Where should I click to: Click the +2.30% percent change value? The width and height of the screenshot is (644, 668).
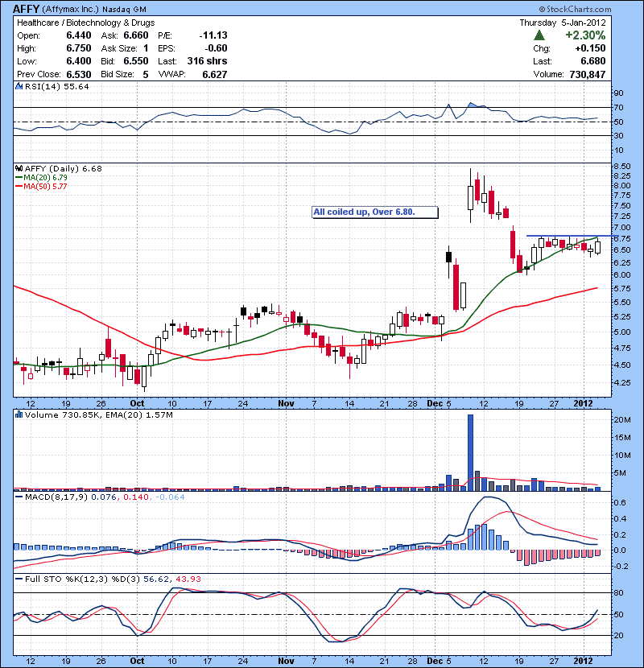click(585, 35)
